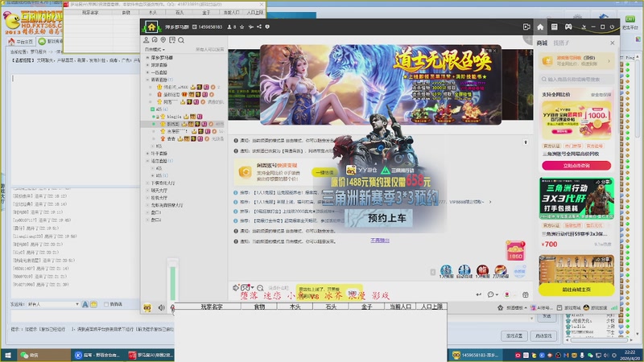Screen dimensions: 644x362
Task: Open the gamepad icon in YY title bar
Action: click(x=568, y=27)
